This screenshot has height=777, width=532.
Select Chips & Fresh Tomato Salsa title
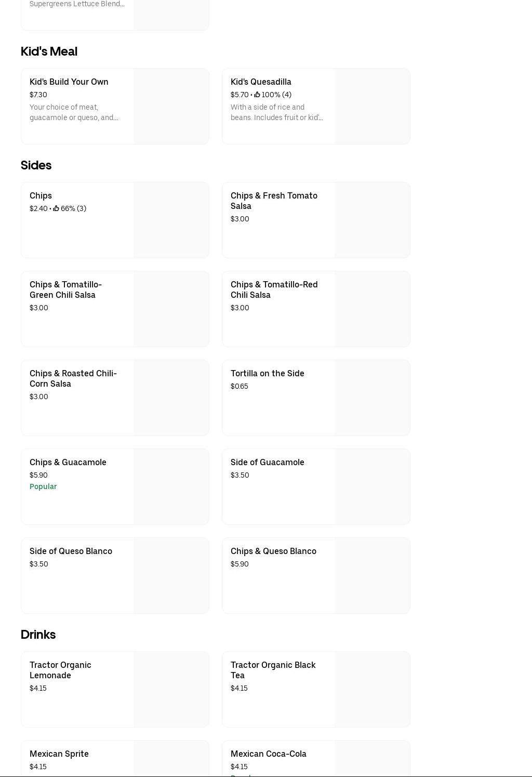click(x=274, y=201)
